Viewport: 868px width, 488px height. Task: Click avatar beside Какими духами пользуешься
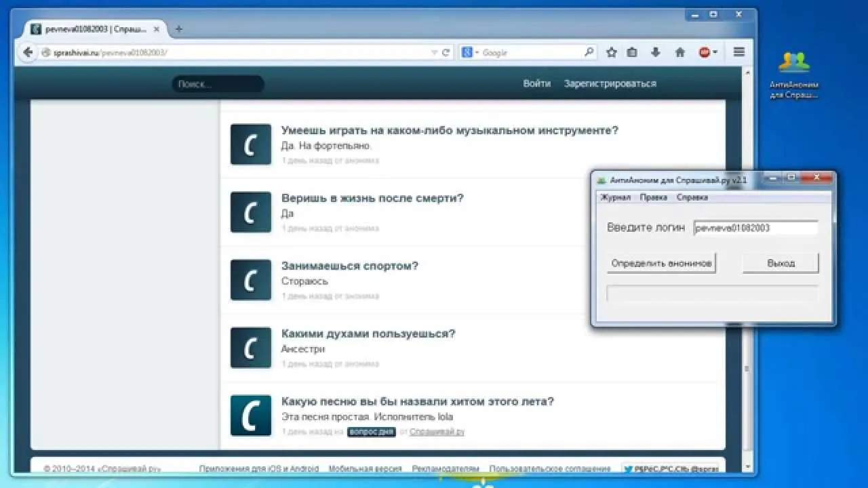click(251, 348)
